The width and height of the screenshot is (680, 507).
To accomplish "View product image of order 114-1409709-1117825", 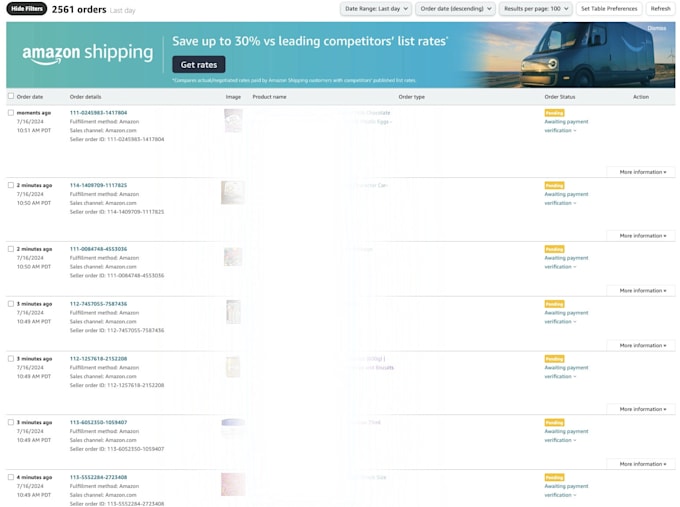I will 233,193.
